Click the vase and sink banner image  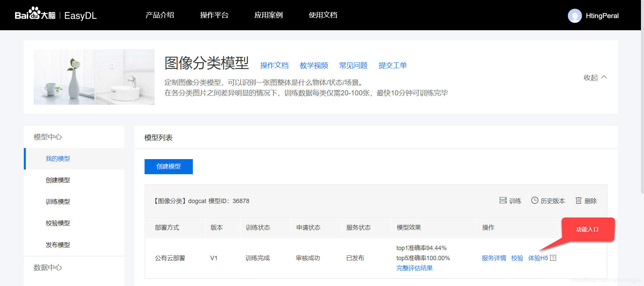(x=94, y=77)
